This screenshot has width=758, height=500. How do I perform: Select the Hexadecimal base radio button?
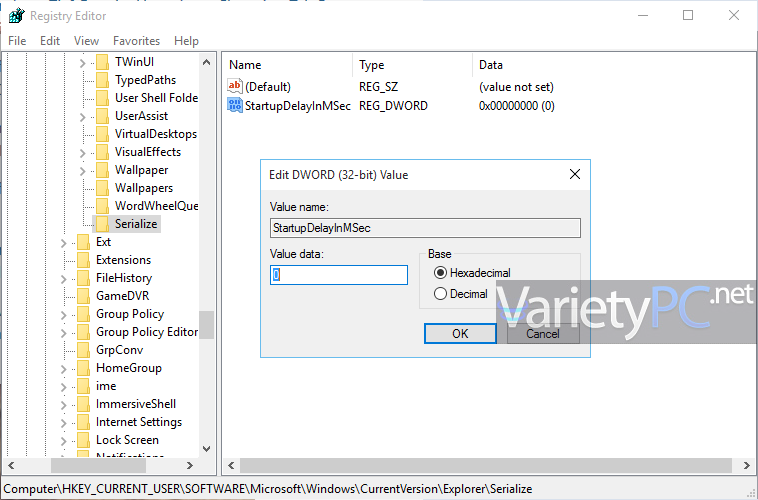[440, 273]
